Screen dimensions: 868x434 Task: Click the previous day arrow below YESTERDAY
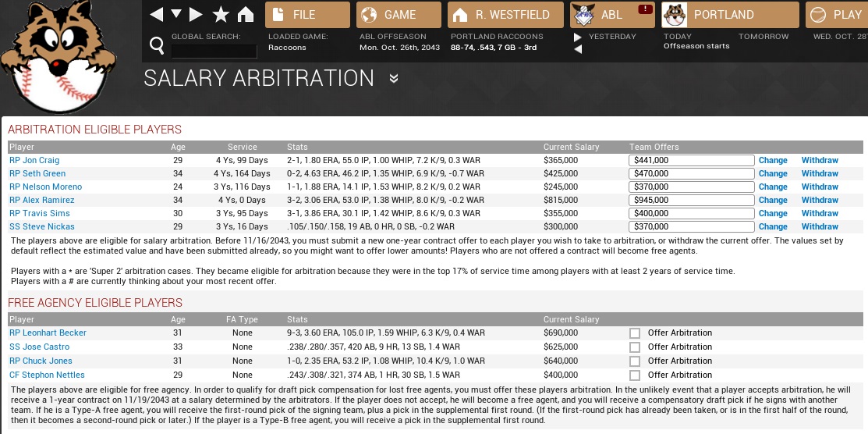[577, 49]
